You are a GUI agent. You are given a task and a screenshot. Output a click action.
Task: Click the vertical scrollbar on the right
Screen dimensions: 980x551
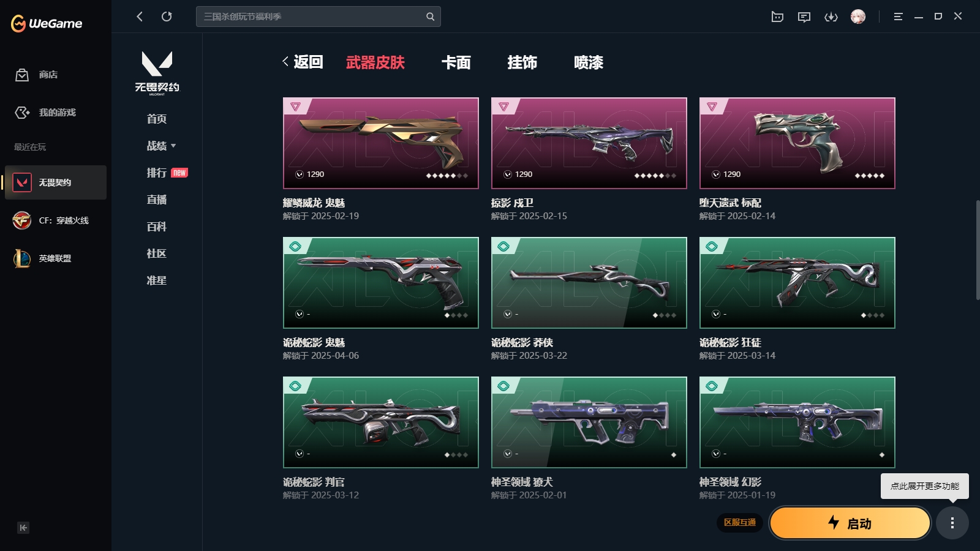click(978, 250)
